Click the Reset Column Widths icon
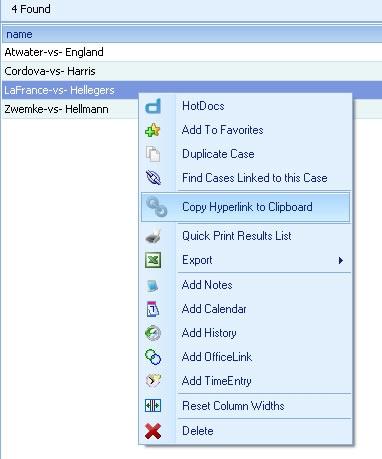Image resolution: width=382 pixels, height=459 pixels. pyautogui.click(x=153, y=406)
